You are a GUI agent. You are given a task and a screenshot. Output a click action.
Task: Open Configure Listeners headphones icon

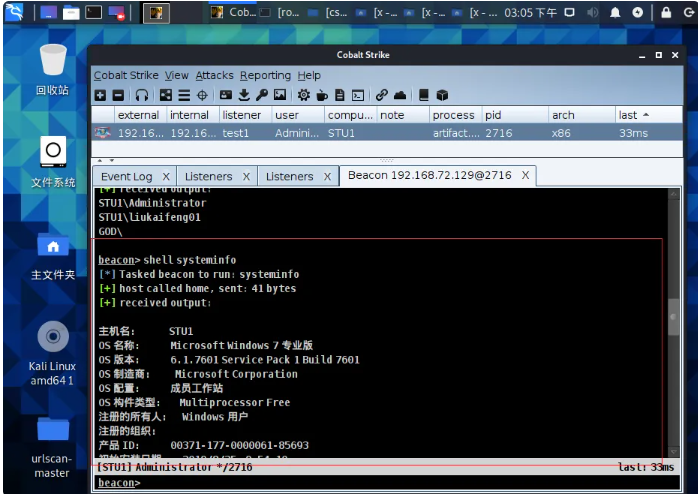click(x=142, y=95)
